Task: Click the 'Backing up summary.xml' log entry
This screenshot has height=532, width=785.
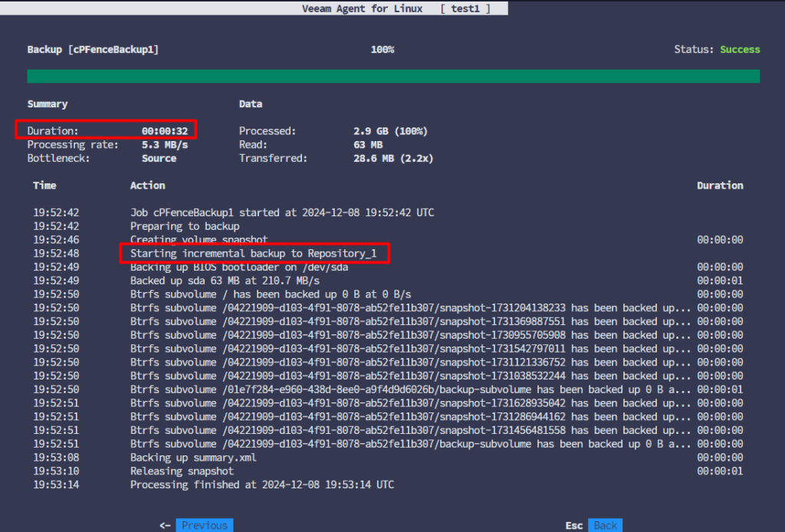Action: point(193,458)
